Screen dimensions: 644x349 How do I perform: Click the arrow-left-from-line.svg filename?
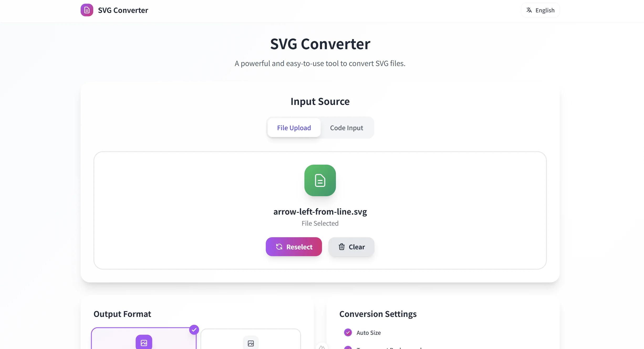[320, 212]
